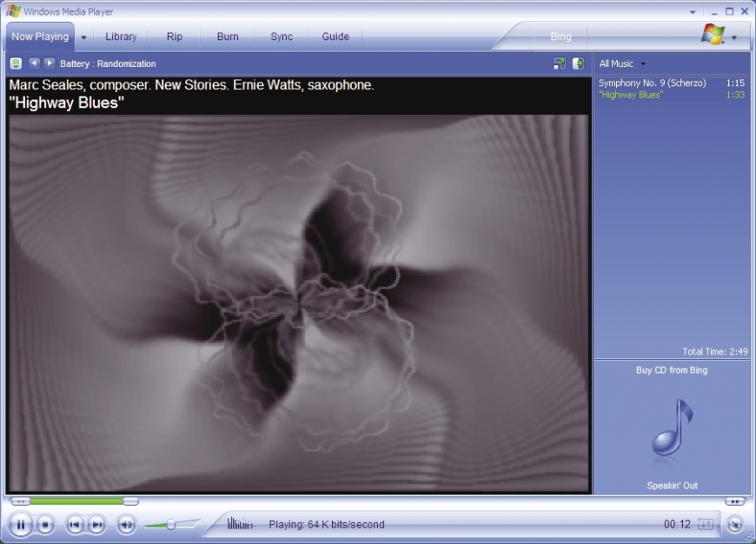
Task: Click the full screen view icon
Action: 560,63
